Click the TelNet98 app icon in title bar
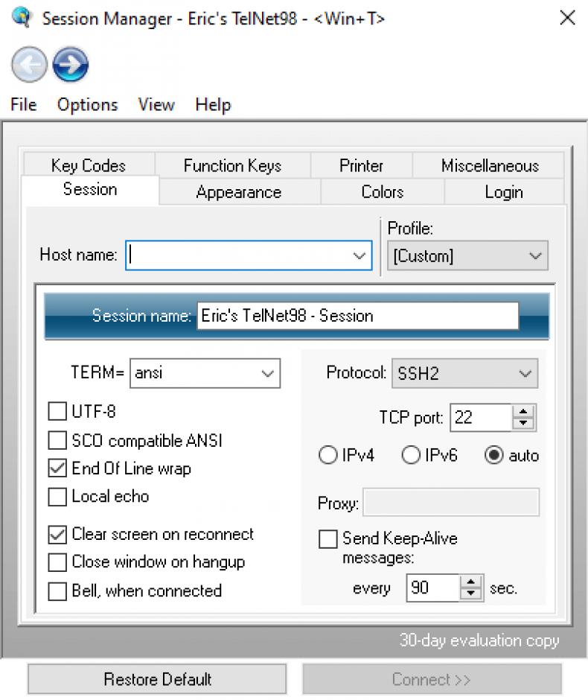Image resolution: width=588 pixels, height=700 pixels. tap(21, 17)
